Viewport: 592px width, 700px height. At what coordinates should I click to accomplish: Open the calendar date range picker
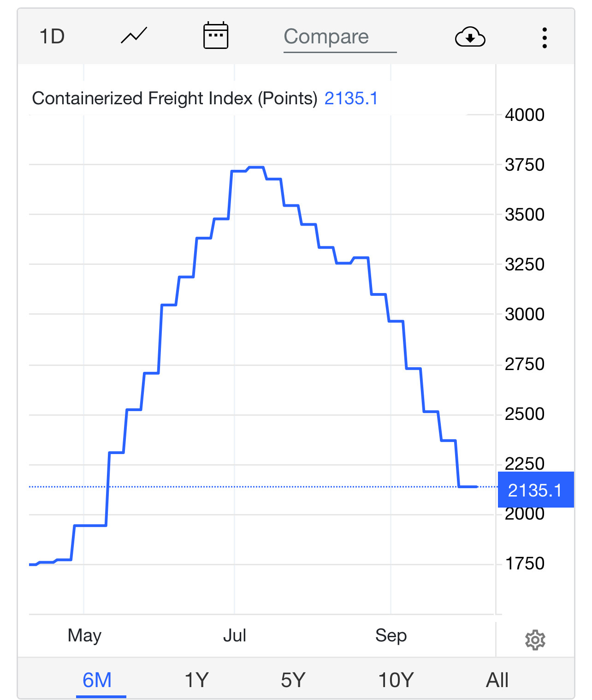point(216,36)
